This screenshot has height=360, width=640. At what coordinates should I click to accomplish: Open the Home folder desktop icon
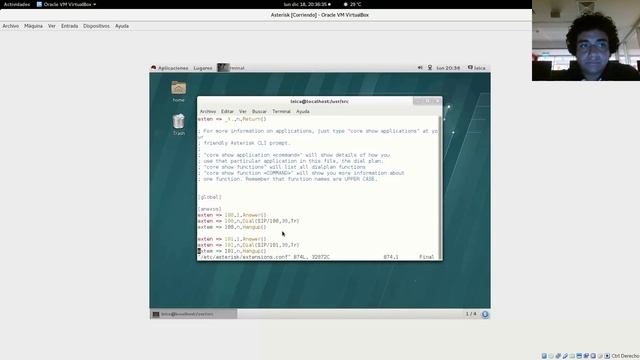click(178, 91)
